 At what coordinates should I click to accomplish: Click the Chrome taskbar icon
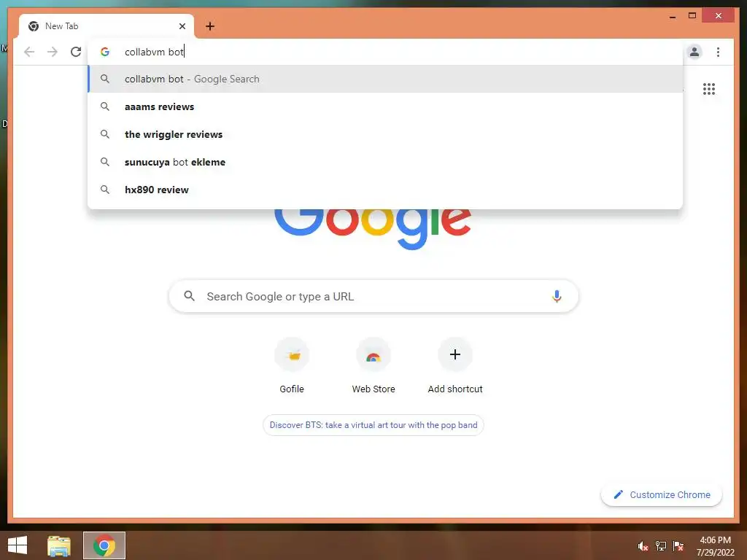[x=104, y=545]
